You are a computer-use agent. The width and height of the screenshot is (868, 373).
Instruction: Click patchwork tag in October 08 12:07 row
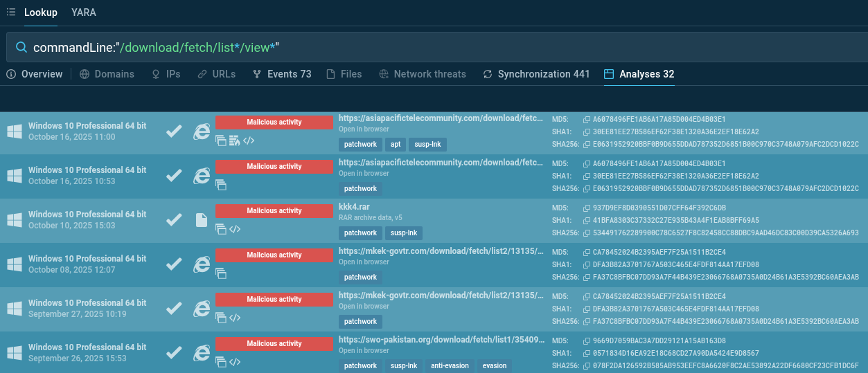[360, 277]
